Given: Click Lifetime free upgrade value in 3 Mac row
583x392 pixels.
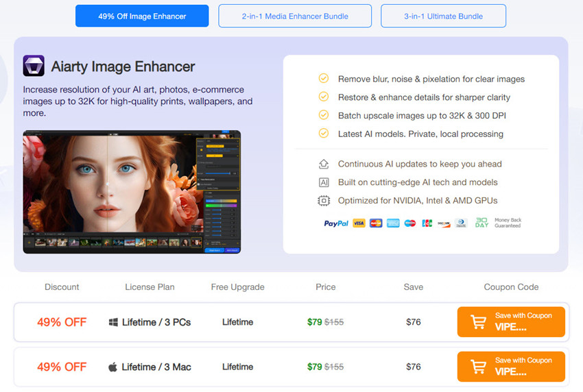Looking at the screenshot, I should point(237,367).
